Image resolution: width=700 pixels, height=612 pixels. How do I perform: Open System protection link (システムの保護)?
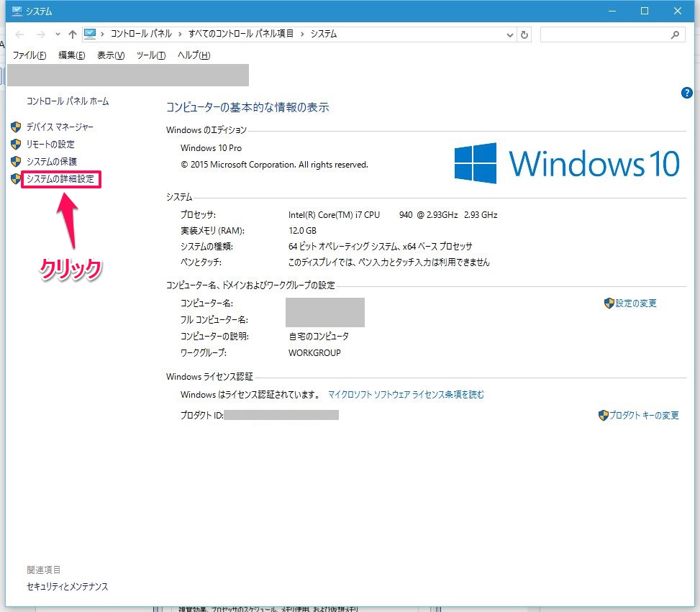tap(52, 161)
